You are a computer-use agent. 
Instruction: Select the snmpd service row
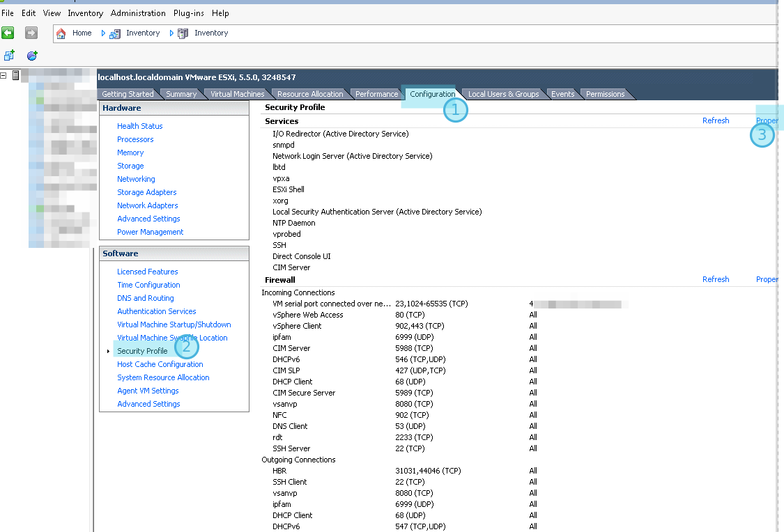(x=283, y=145)
